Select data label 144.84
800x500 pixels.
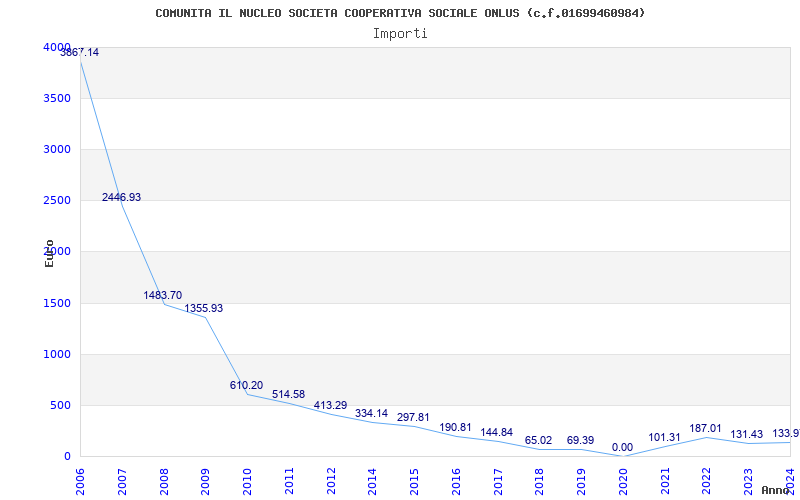[496, 433]
